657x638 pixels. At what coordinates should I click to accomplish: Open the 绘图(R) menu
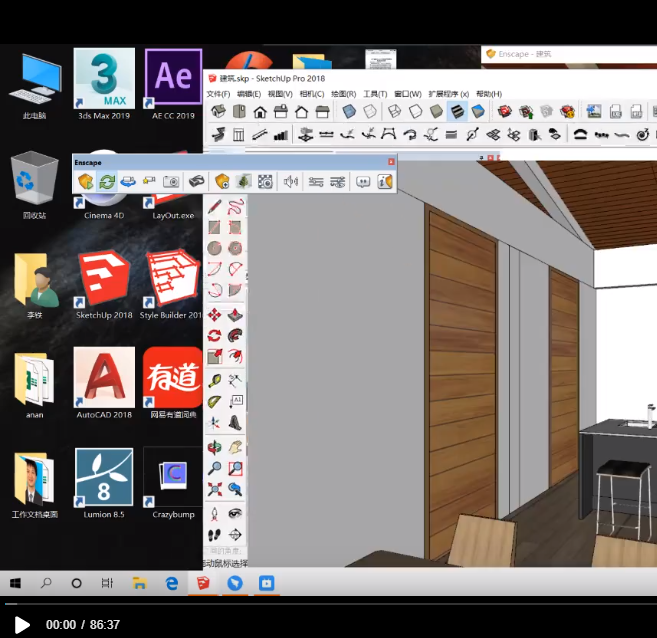point(344,94)
